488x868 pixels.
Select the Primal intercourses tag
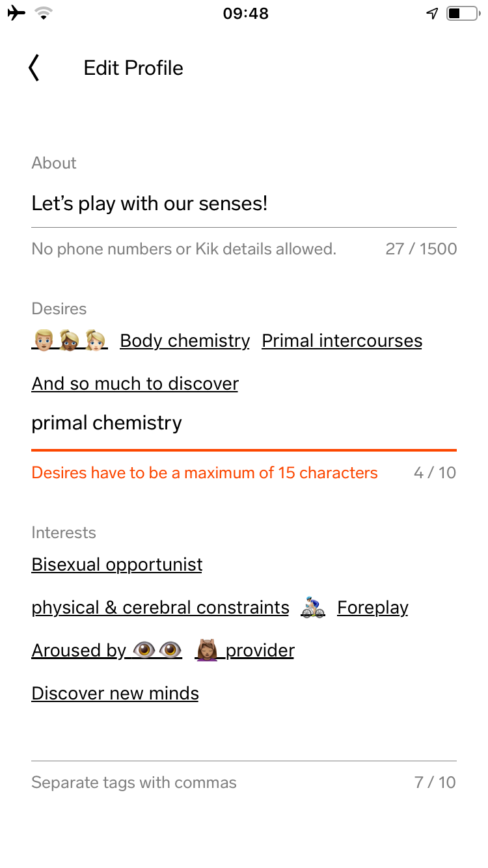[x=342, y=340]
